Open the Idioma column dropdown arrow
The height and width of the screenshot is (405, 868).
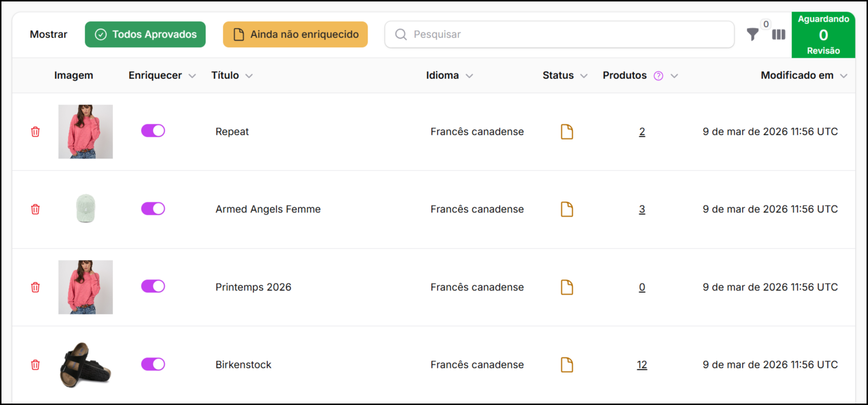click(x=469, y=76)
